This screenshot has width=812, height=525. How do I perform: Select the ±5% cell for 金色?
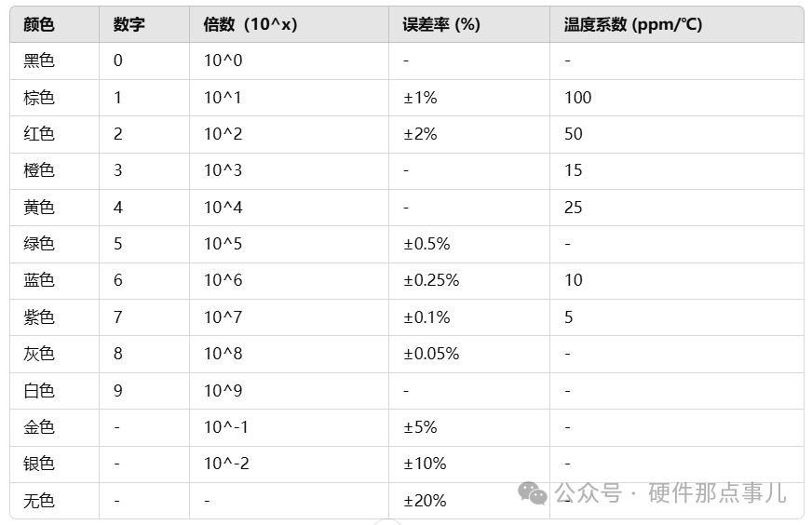pyautogui.click(x=469, y=427)
